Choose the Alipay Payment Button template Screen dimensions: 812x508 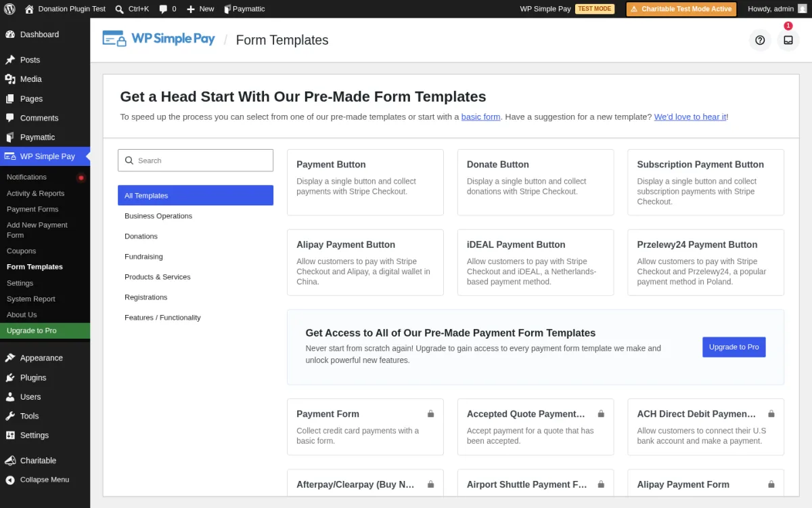click(365, 262)
